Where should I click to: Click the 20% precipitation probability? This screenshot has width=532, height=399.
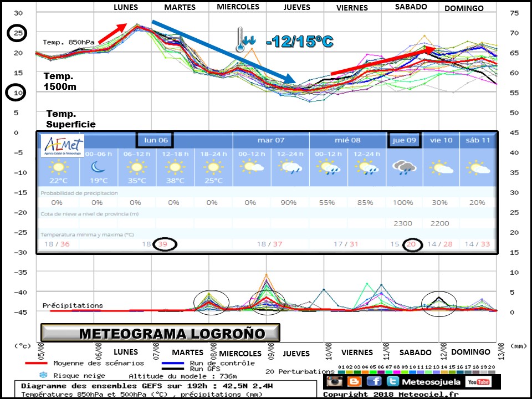point(477,203)
